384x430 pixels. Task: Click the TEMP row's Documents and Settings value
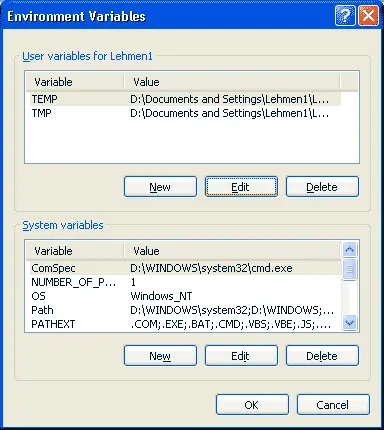point(230,99)
